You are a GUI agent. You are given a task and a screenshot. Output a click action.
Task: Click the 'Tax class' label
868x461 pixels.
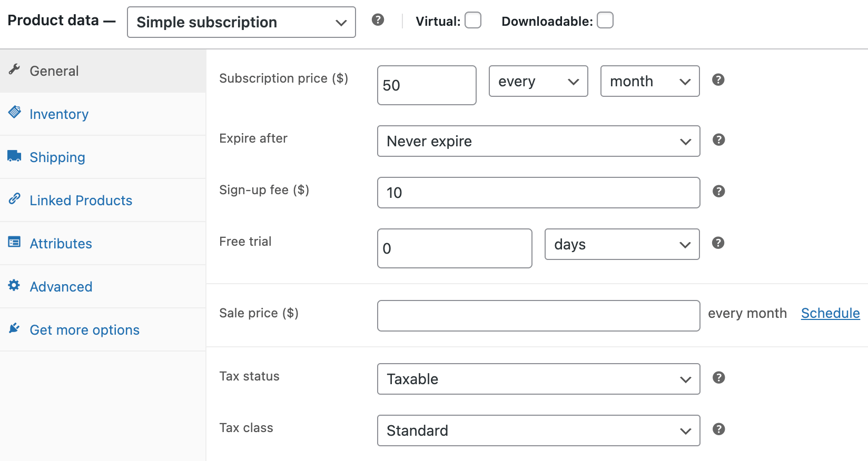pyautogui.click(x=246, y=428)
